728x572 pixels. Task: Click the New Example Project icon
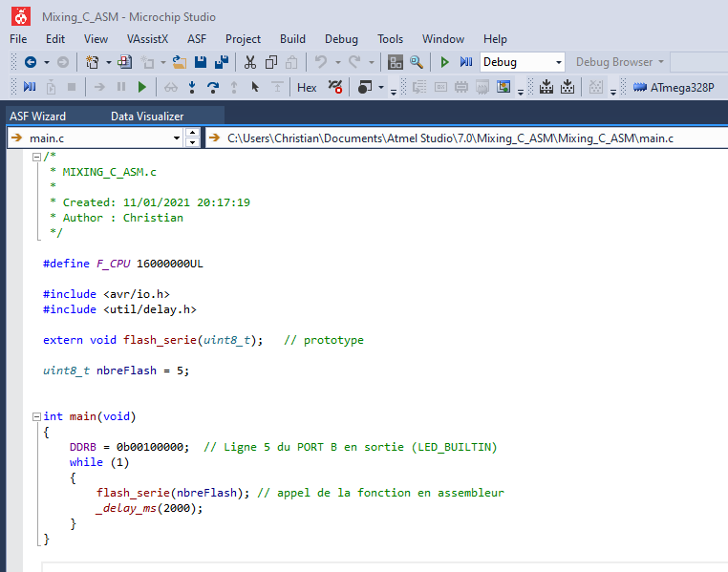tap(124, 62)
